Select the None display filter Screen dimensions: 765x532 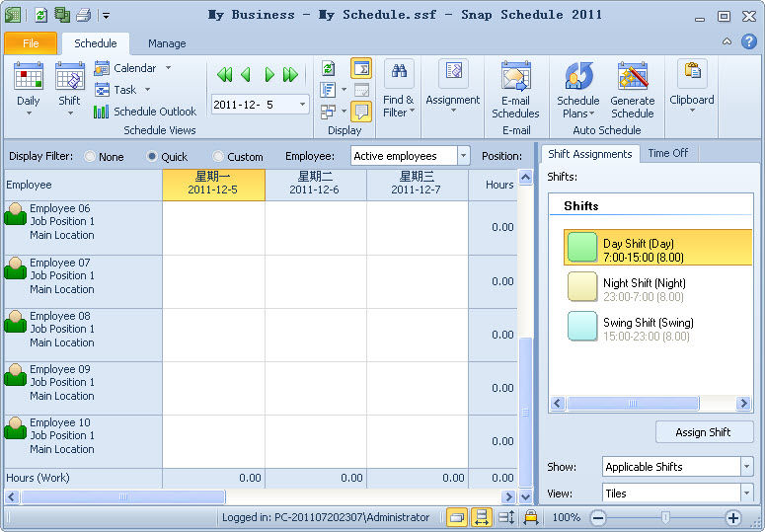(x=90, y=157)
